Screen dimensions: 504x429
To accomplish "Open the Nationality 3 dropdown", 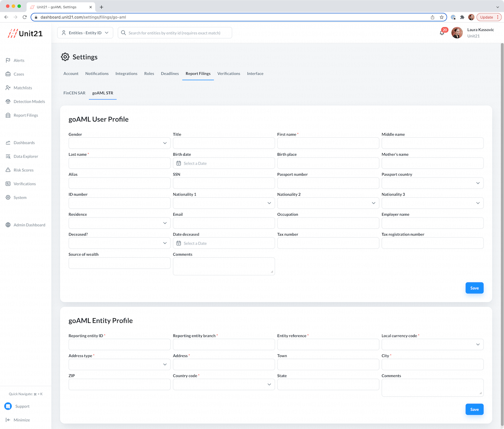I will 433,203.
